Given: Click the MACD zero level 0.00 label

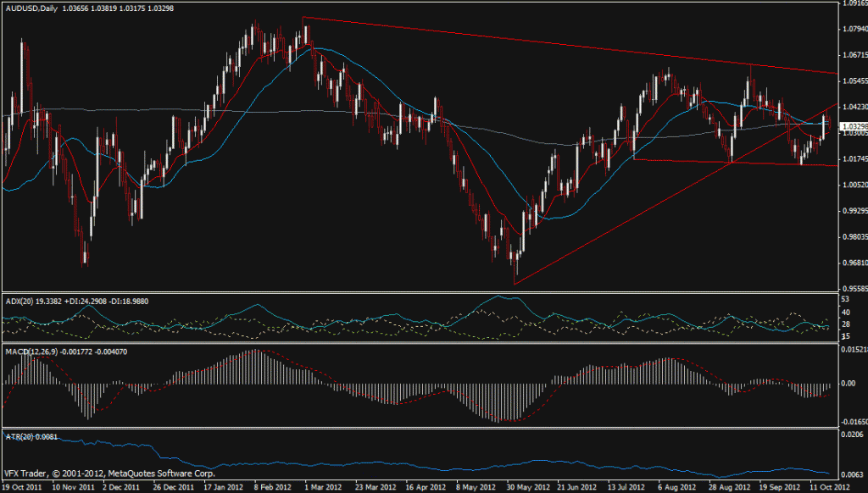Looking at the screenshot, I should pyautogui.click(x=848, y=383).
